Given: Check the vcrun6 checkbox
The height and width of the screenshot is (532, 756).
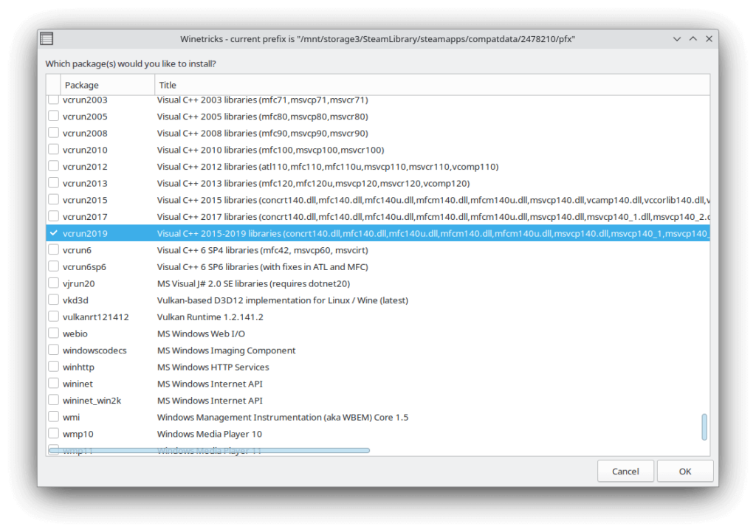Looking at the screenshot, I should (53, 249).
